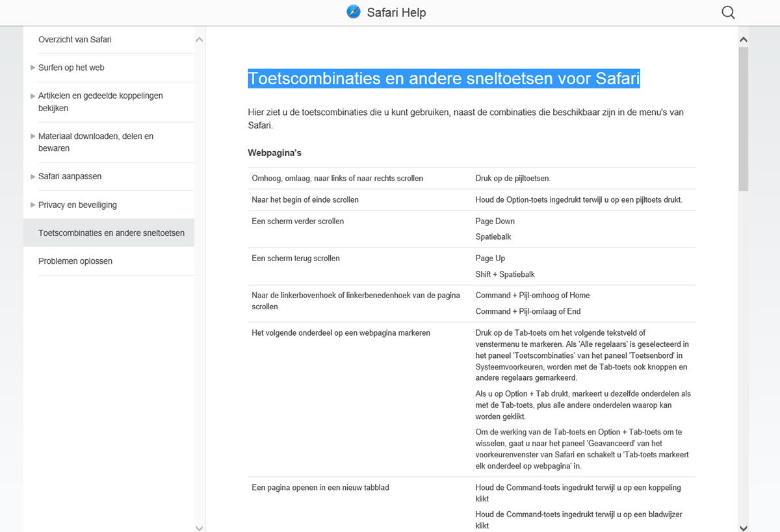Click the main page scroll-down arrow

click(744, 527)
